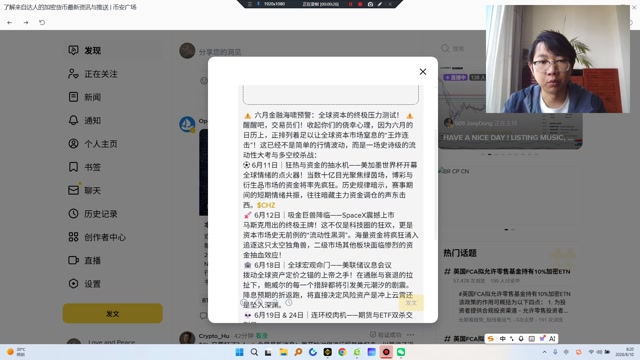The height and width of the screenshot is (360, 640).
Task: Switch 中 Chinese input mode toggle
Action: point(502,339)
